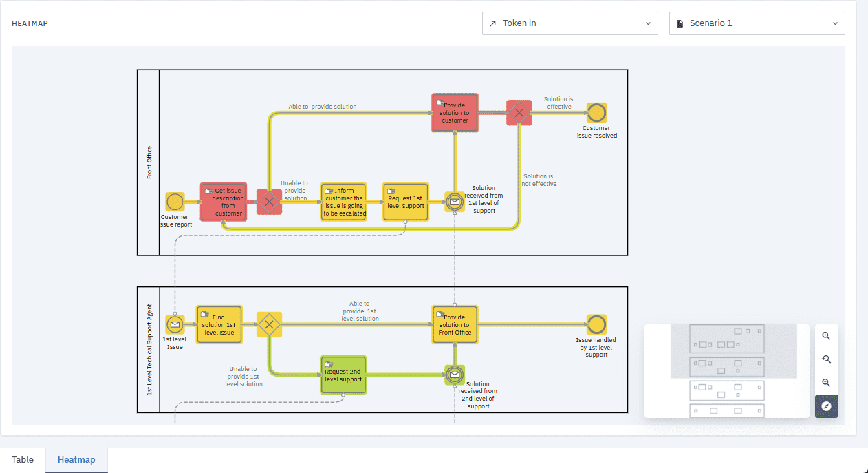
Task: Select the Customer issue resolved end event
Action: tap(596, 113)
